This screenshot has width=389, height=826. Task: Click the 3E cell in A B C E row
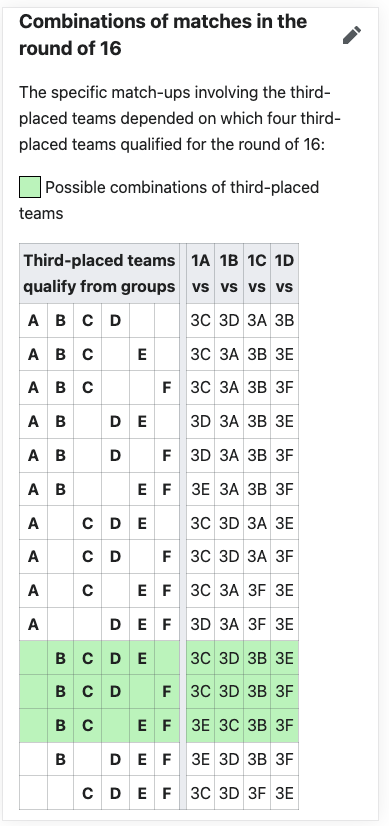click(285, 354)
